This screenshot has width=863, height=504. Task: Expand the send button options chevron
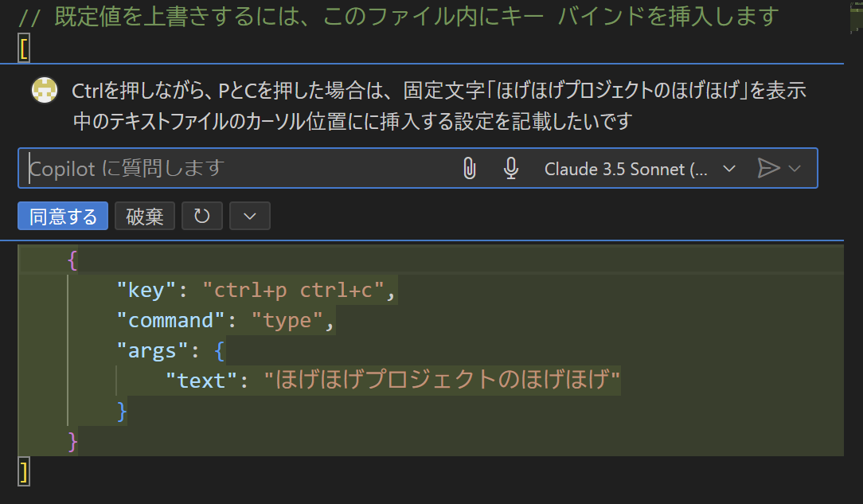tap(795, 168)
